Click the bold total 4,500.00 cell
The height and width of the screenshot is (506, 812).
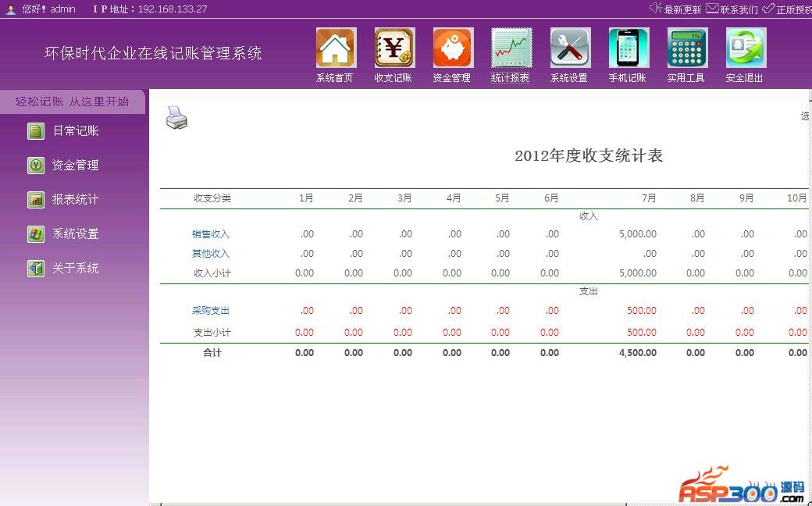[638, 353]
